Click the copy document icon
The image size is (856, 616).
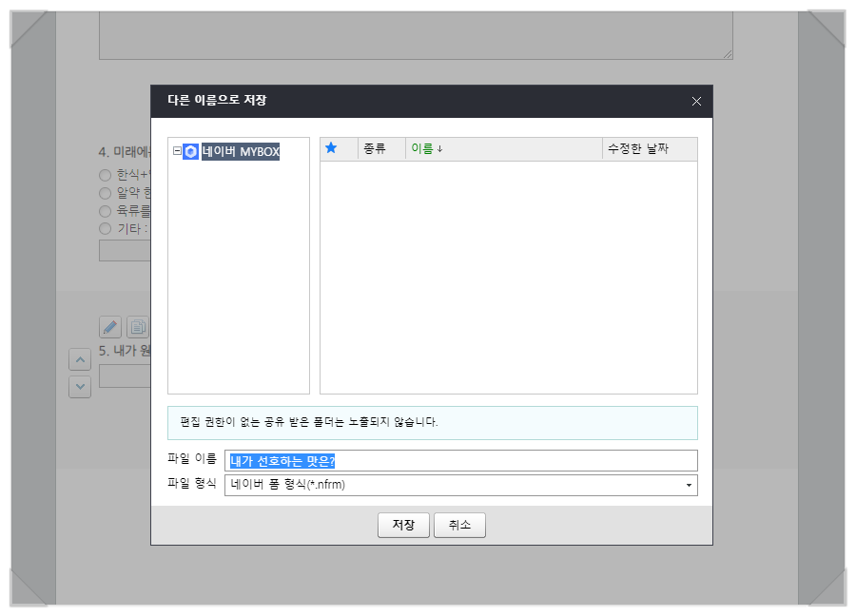[x=137, y=326]
